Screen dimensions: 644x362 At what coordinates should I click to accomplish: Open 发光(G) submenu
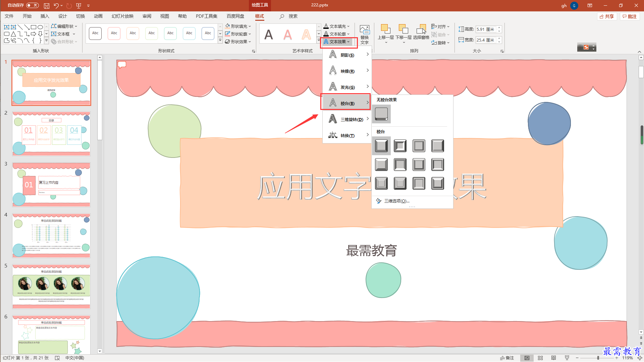point(347,86)
